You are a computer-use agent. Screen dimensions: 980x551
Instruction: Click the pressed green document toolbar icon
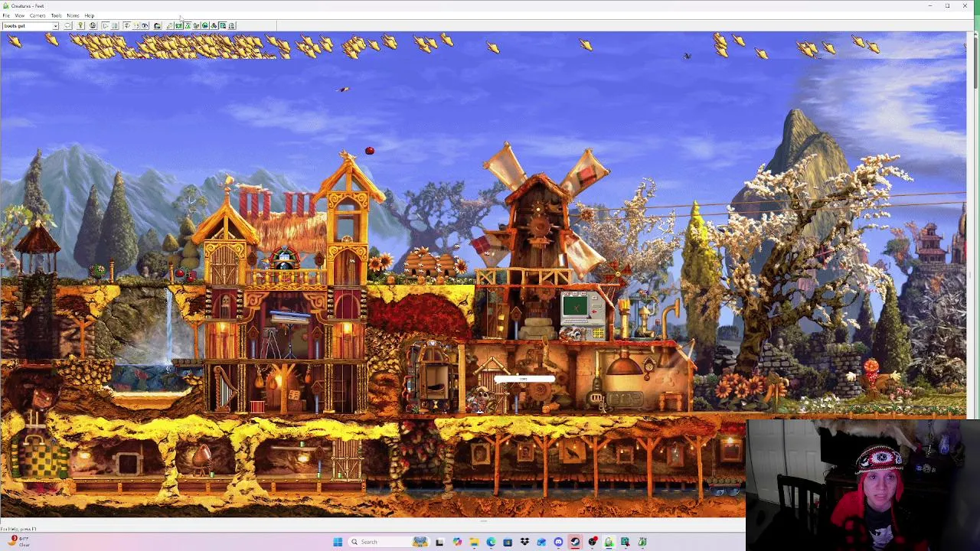223,25
